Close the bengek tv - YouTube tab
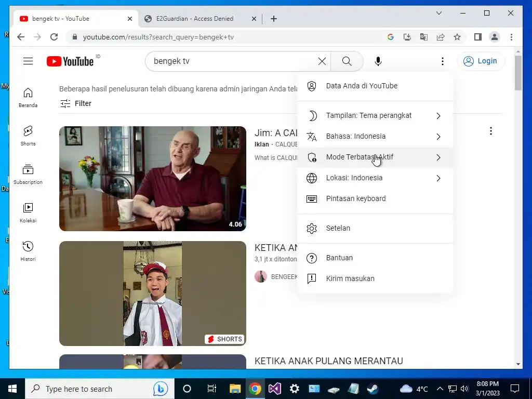Screen dimensions: 532x399 [x=129, y=19]
